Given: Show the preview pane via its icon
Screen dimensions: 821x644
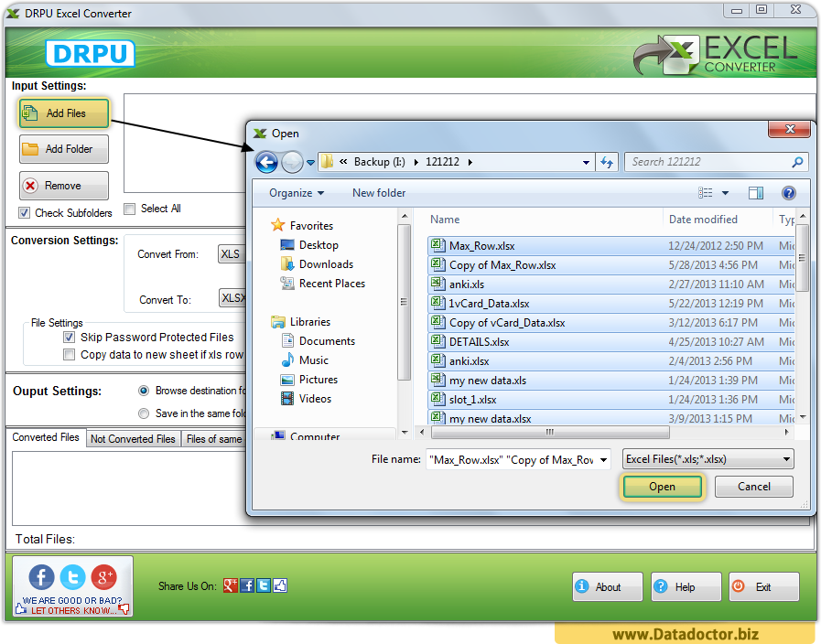Looking at the screenshot, I should (x=756, y=193).
